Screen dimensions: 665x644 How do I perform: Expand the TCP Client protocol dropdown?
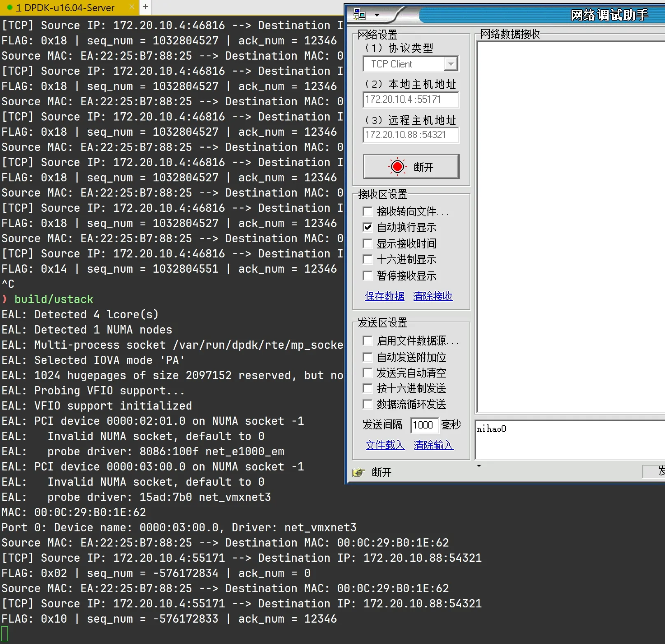pos(451,64)
